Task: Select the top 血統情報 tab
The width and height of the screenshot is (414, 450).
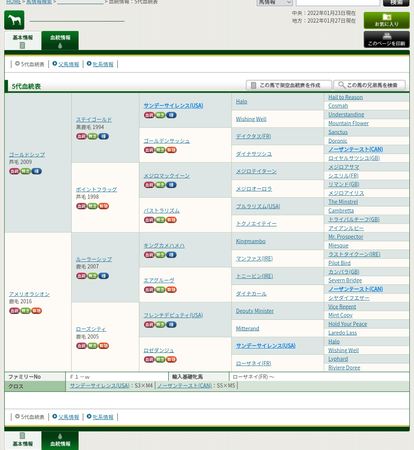Action: [x=60, y=41]
